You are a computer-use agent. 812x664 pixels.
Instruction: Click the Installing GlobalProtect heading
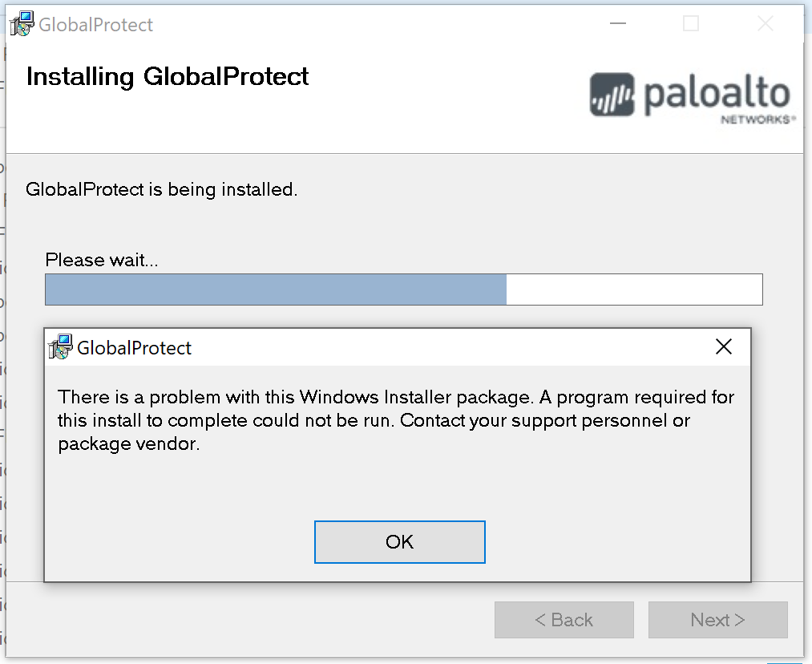167,76
